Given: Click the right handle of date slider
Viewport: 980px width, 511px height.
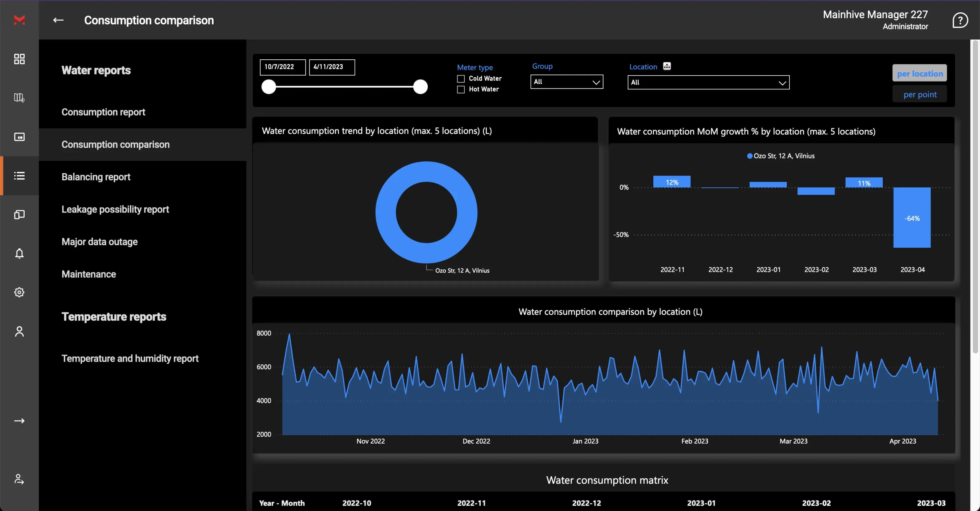Looking at the screenshot, I should pyautogui.click(x=420, y=87).
